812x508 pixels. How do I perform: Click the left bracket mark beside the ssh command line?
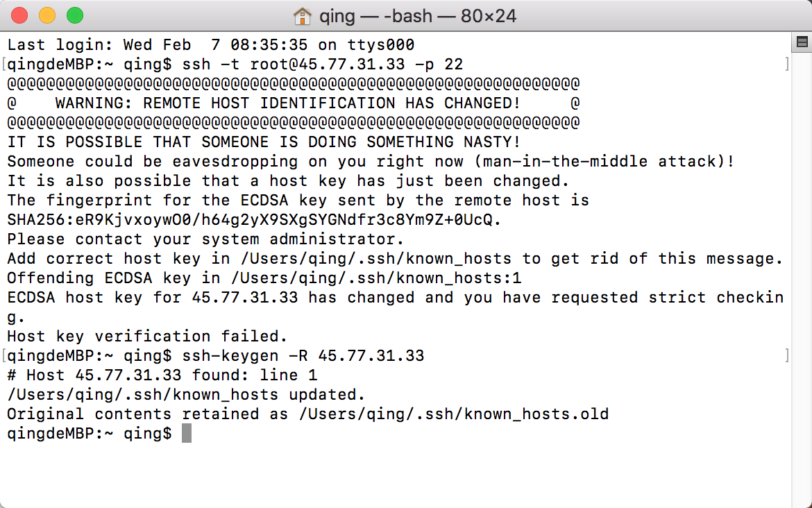pos(4,65)
